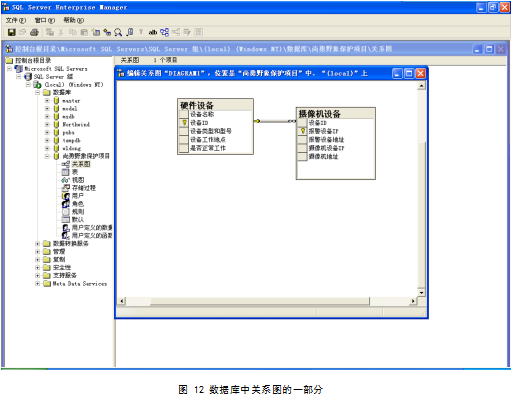The image size is (512, 397).
Task: Expand the master database node
Action: click(47, 101)
